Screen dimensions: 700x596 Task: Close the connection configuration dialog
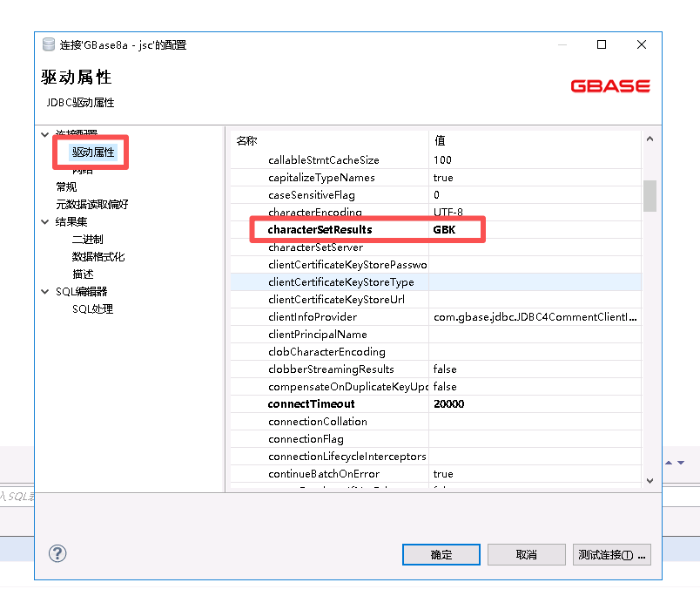click(642, 44)
